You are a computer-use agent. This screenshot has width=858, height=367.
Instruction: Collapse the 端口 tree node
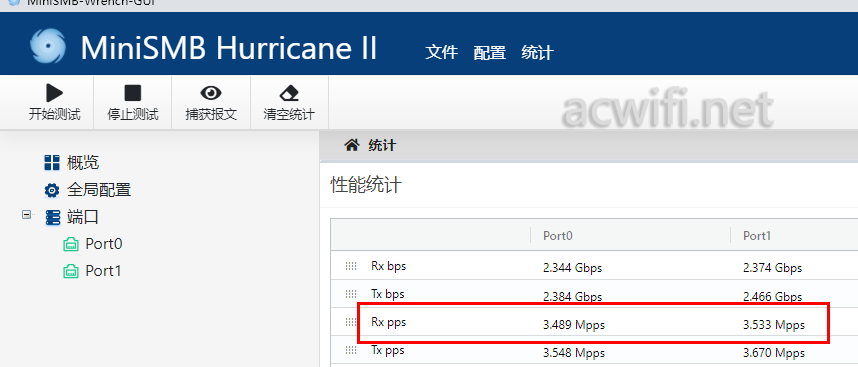26,215
